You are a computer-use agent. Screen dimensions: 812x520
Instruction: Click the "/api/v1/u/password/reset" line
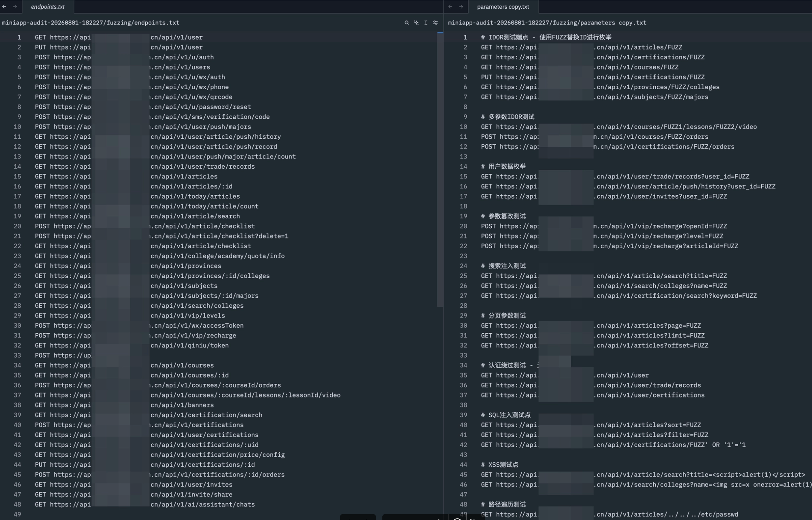[143, 107]
